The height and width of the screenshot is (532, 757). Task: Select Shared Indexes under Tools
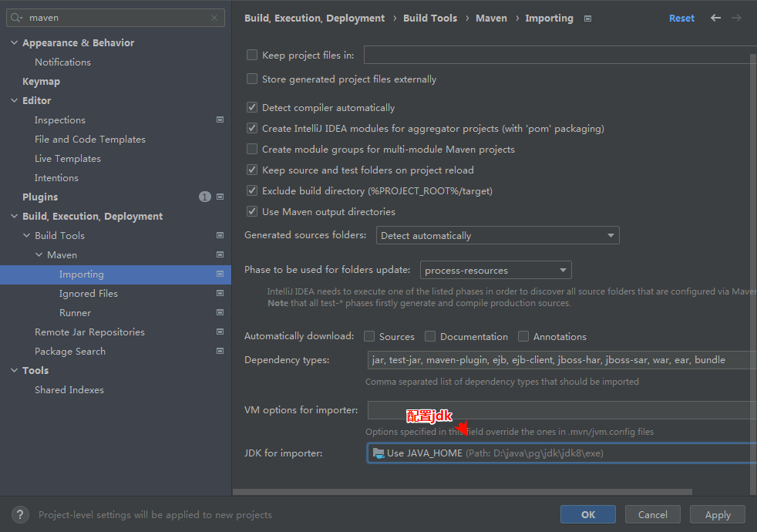(69, 389)
